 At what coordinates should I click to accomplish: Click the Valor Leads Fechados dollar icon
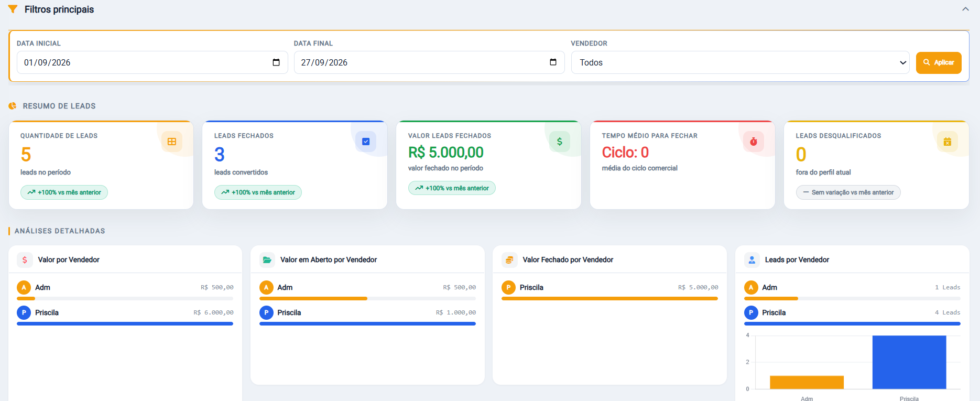coord(560,142)
